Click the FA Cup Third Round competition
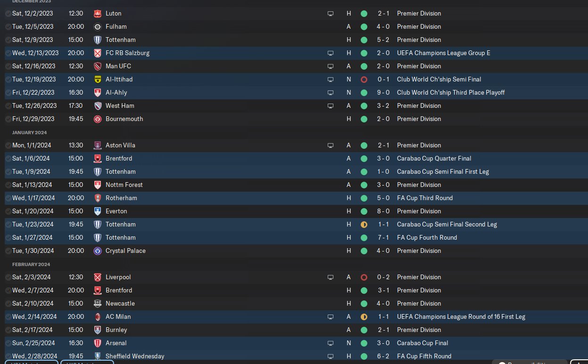 [425, 198]
